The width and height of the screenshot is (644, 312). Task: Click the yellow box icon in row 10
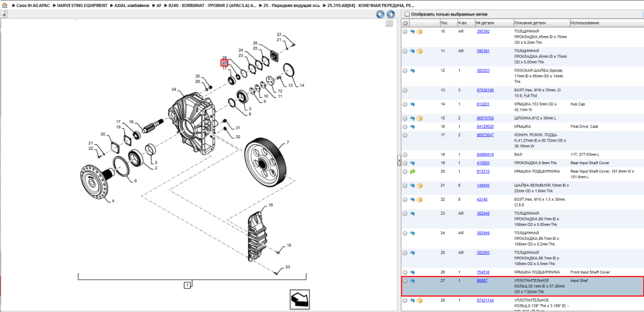tap(420, 32)
